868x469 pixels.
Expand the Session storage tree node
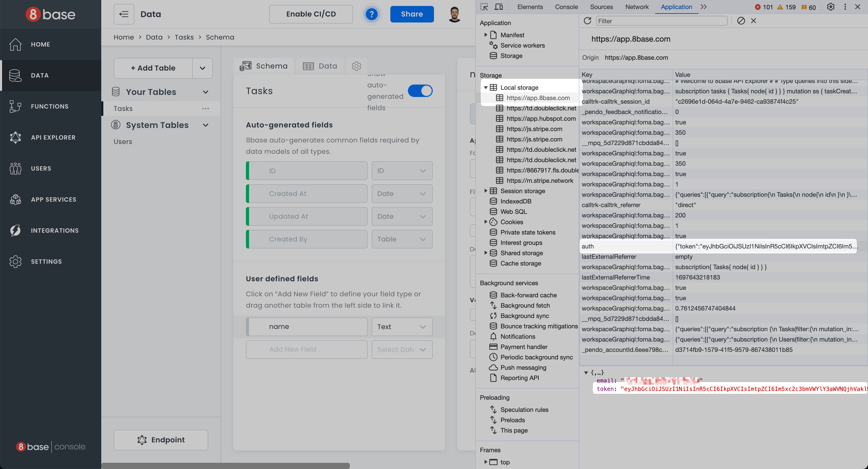(x=486, y=191)
